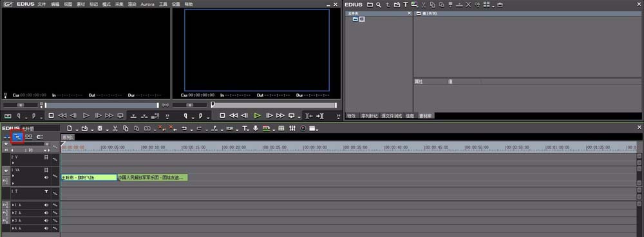Screen dimensions: 644x237
Task: Play the recorder monitor with green play button
Action: click(x=257, y=116)
